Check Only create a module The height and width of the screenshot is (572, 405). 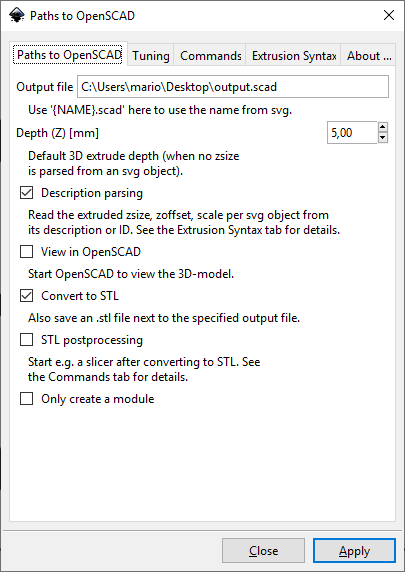click(x=26, y=399)
